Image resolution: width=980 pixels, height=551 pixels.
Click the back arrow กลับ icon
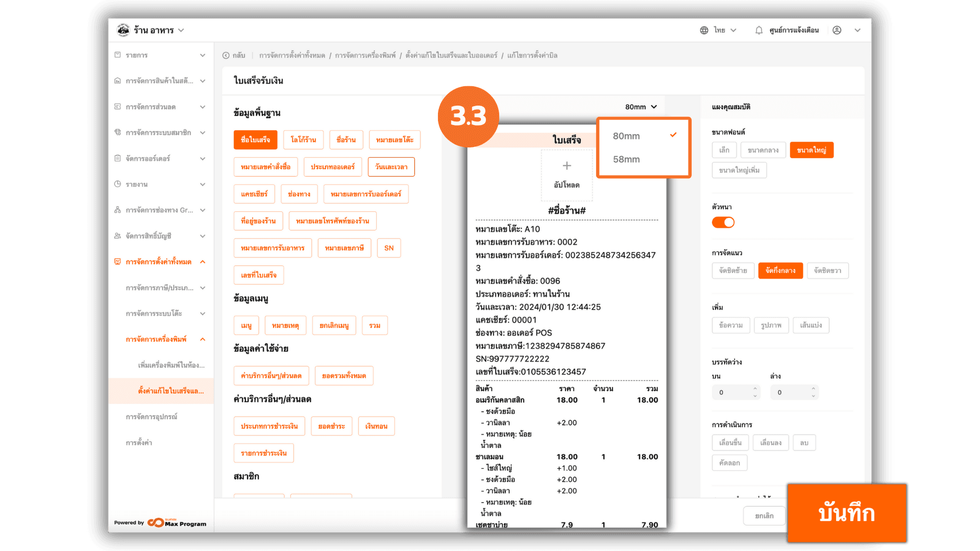226,56
